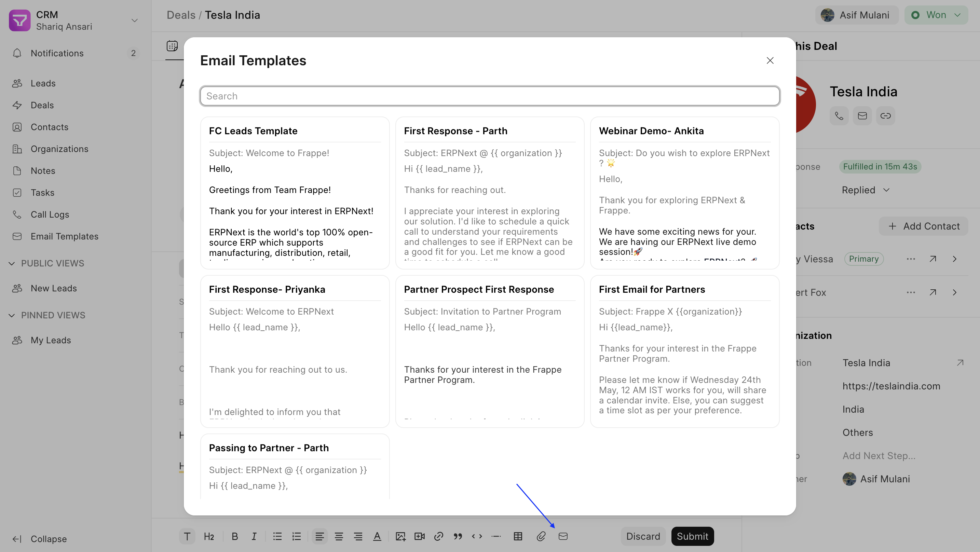Viewport: 980px width, 552px height.
Task: Pick the Passing to Partner - Parth template
Action: point(295,466)
